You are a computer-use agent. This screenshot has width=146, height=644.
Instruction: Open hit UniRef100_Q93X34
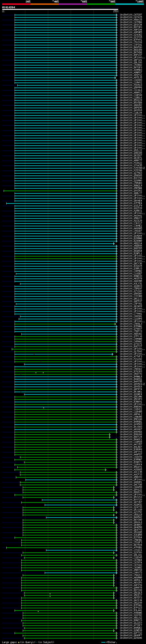pos(131,25)
